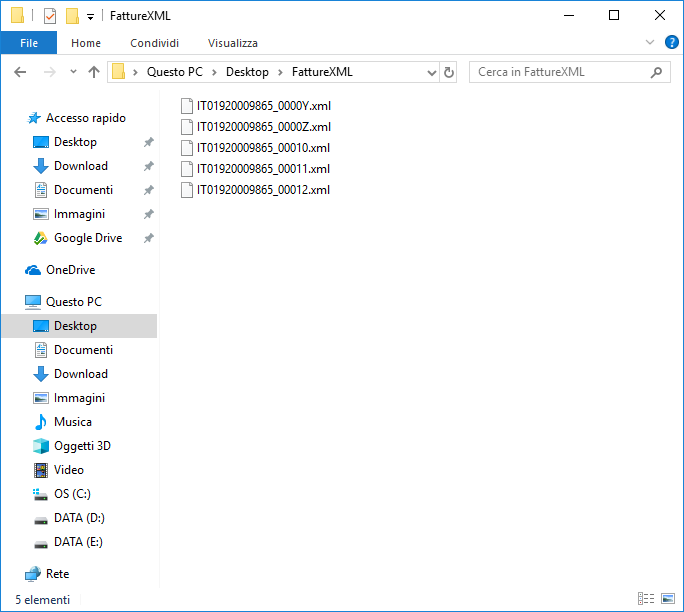Expand the ribbon using the chevron arrow
Screen dimensions: 684x612
point(650,42)
